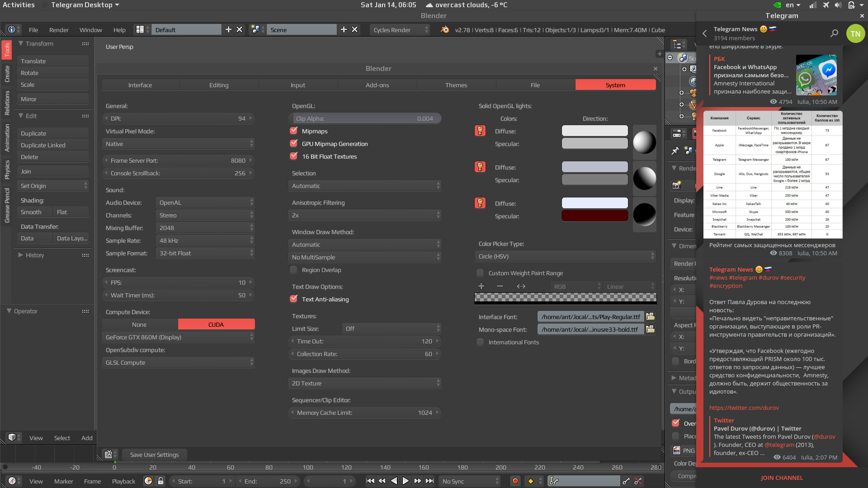Jump to last frame in timeline
This screenshot has height=488, width=868.
429,481
